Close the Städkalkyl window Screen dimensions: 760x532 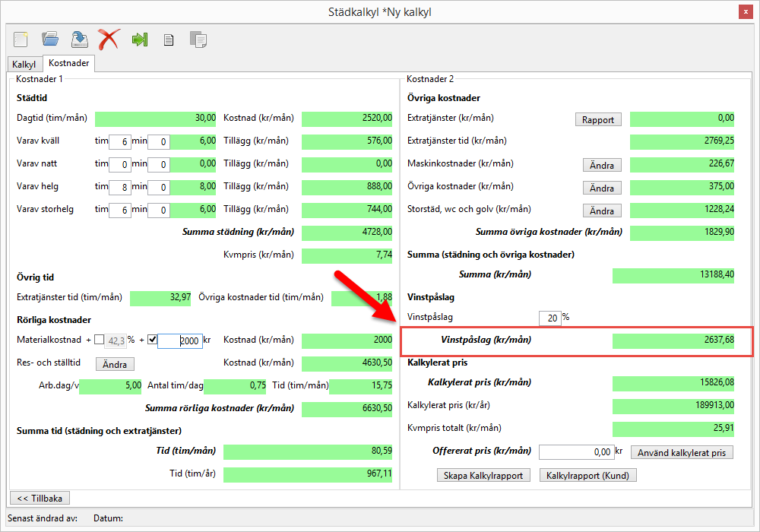coord(746,12)
